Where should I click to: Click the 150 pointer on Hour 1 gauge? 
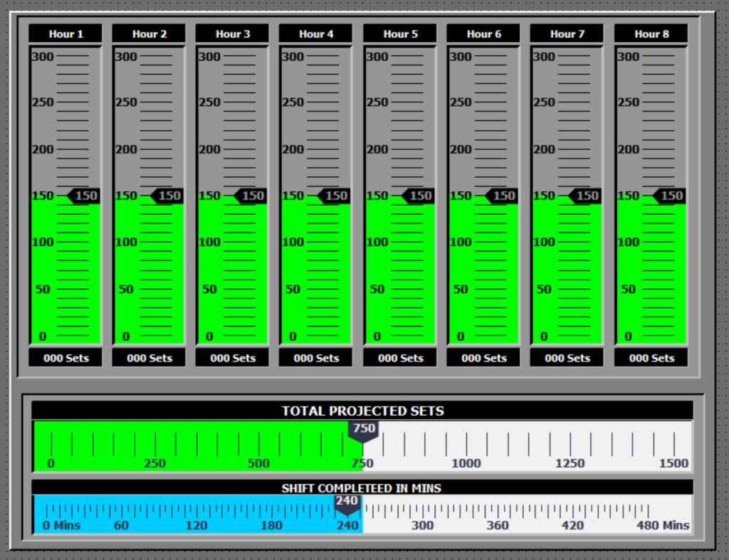(x=83, y=196)
